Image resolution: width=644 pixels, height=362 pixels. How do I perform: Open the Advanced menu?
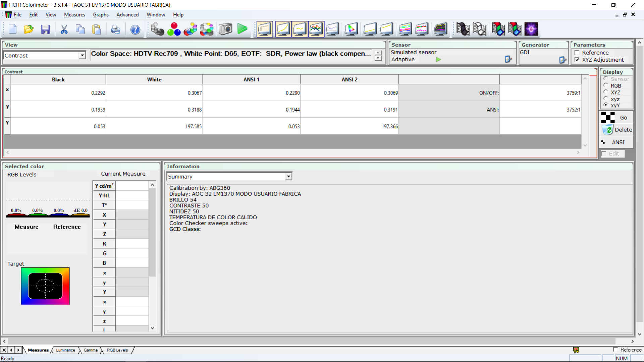(x=127, y=15)
